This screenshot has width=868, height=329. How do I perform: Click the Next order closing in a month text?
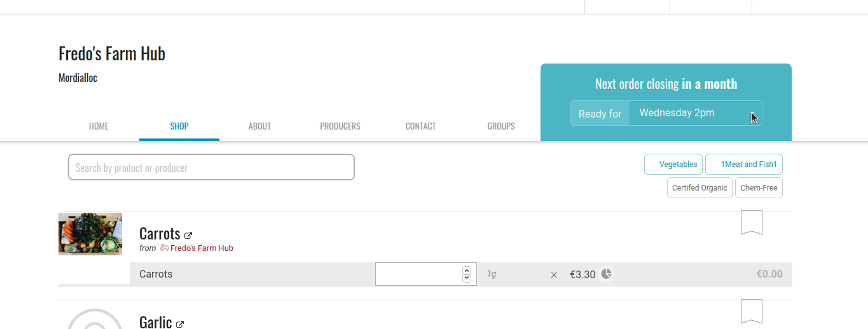click(x=666, y=84)
